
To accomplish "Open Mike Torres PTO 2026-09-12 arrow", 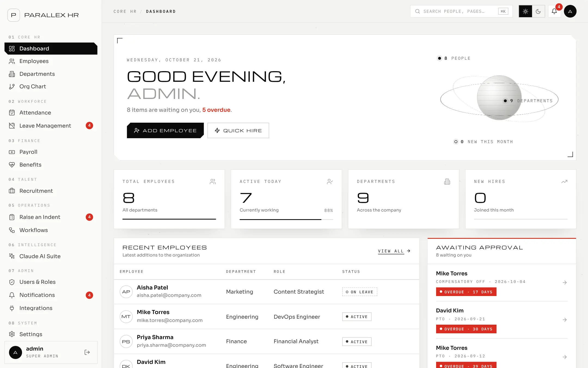I will coord(565,357).
